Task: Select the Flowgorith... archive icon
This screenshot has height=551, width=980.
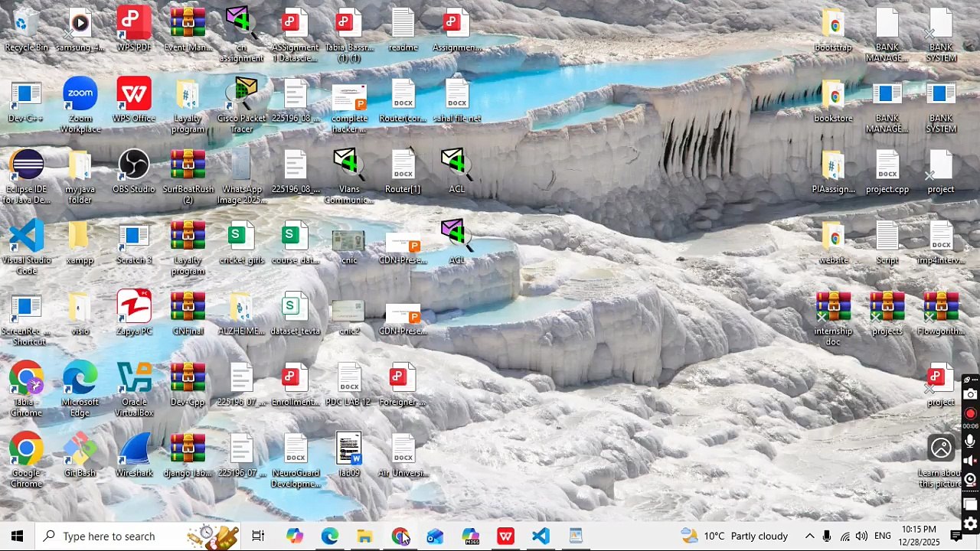Action: 941,315
